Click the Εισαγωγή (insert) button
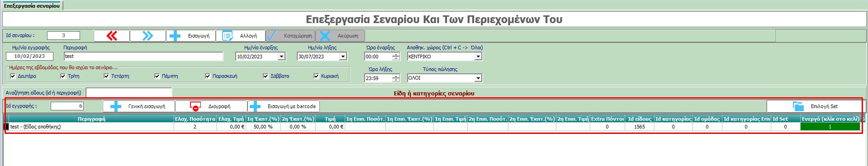 click(x=191, y=36)
